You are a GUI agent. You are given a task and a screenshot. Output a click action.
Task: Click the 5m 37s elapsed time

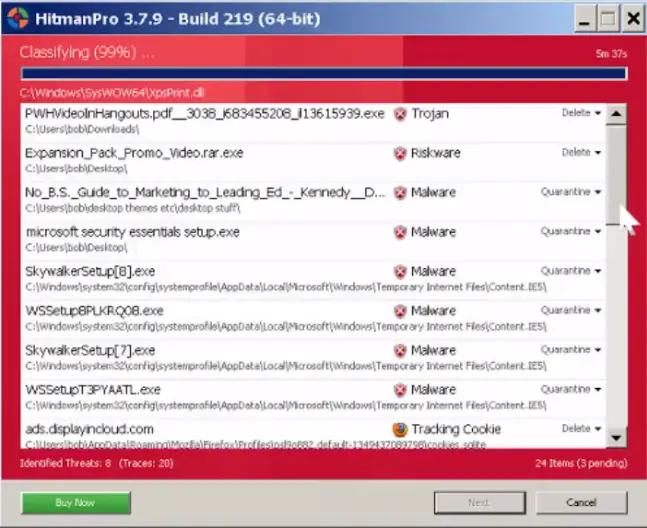[611, 54]
